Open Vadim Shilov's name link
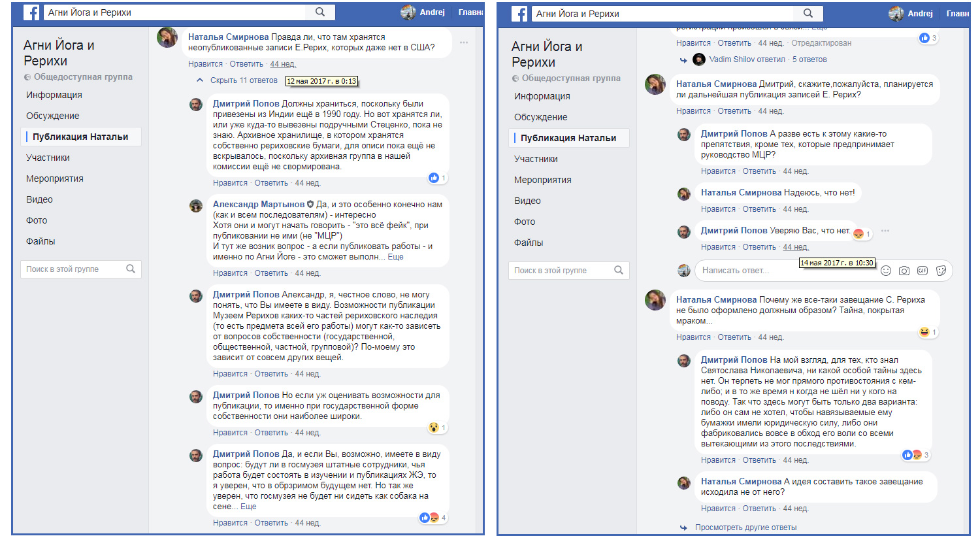980x536 pixels. pyautogui.click(x=734, y=59)
